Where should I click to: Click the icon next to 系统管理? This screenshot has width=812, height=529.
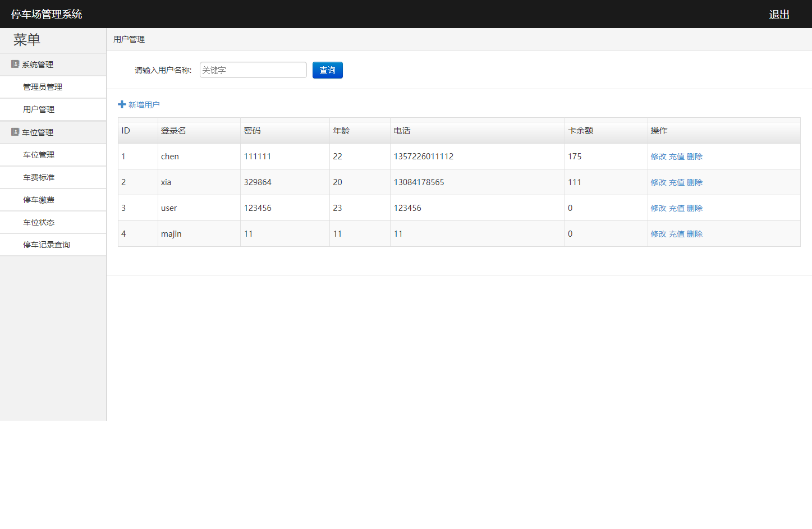click(x=15, y=65)
